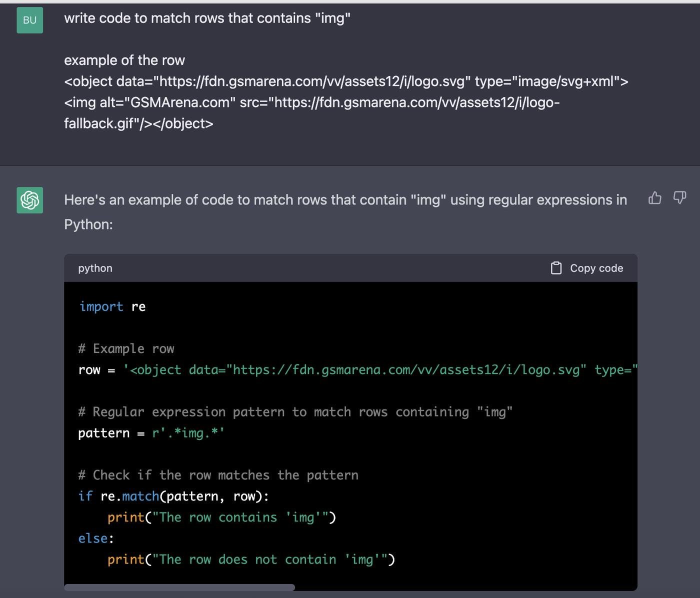Click the clipboard icon in the code header
This screenshot has height=598, width=700.
[556, 268]
